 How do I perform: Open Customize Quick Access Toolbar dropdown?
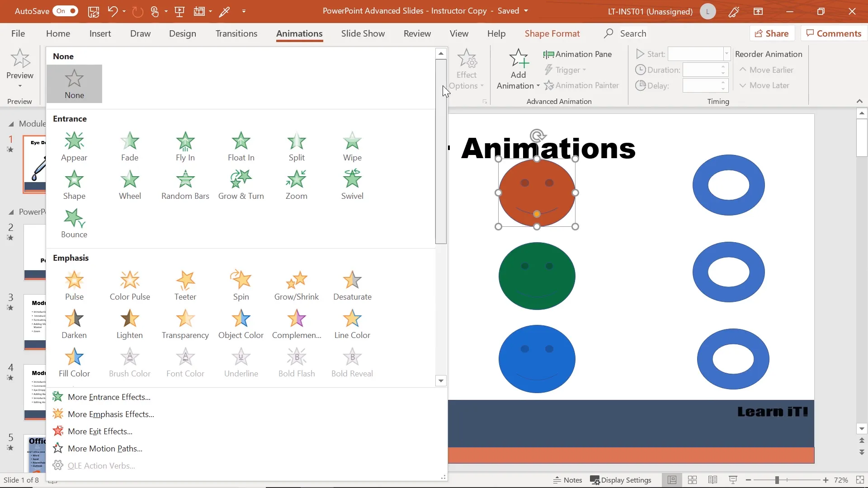pos(244,11)
